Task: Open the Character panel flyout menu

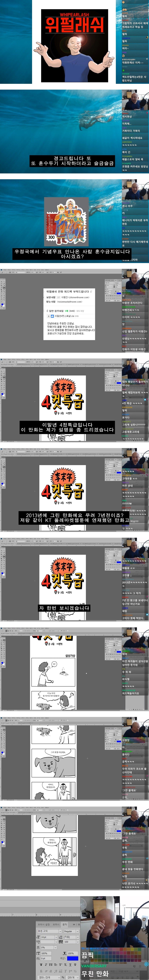Action: (79, 924)
